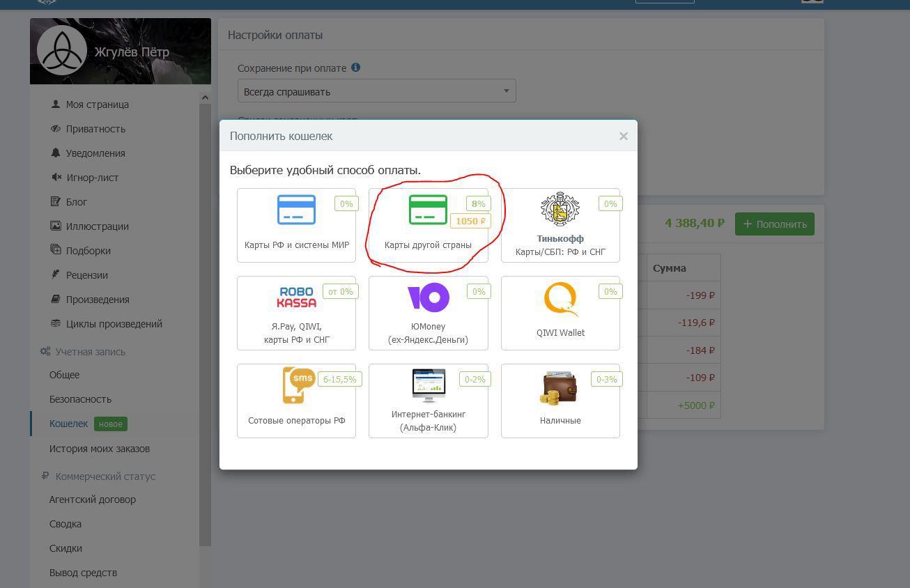Open the Сводка page
This screenshot has width=910, height=588.
coord(65,524)
